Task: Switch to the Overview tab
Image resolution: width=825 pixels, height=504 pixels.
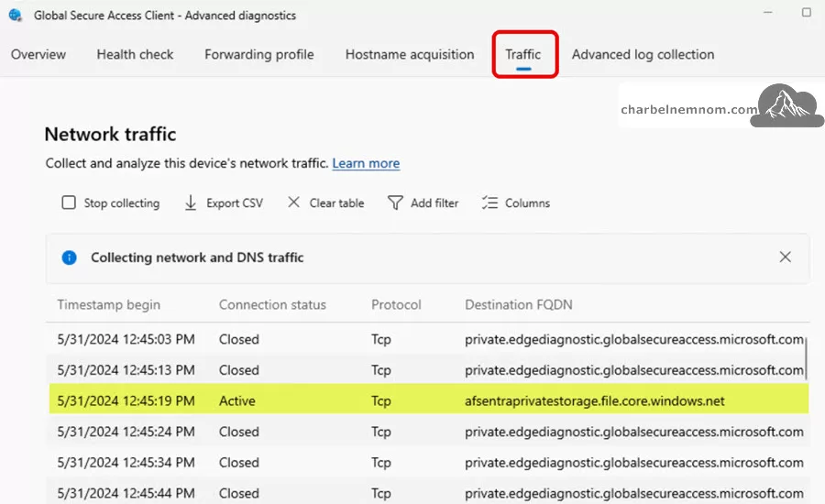Action: [38, 55]
